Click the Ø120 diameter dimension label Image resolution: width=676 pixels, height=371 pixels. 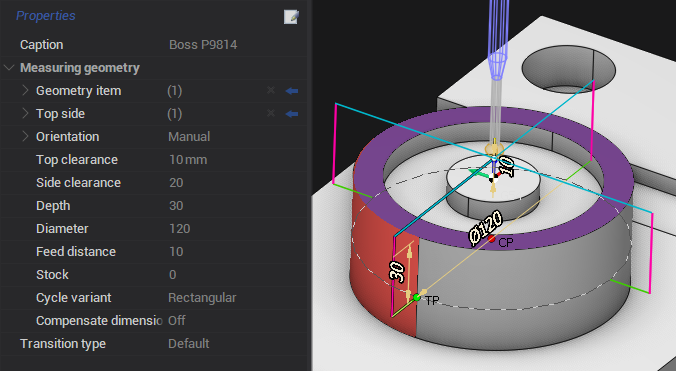point(486,228)
